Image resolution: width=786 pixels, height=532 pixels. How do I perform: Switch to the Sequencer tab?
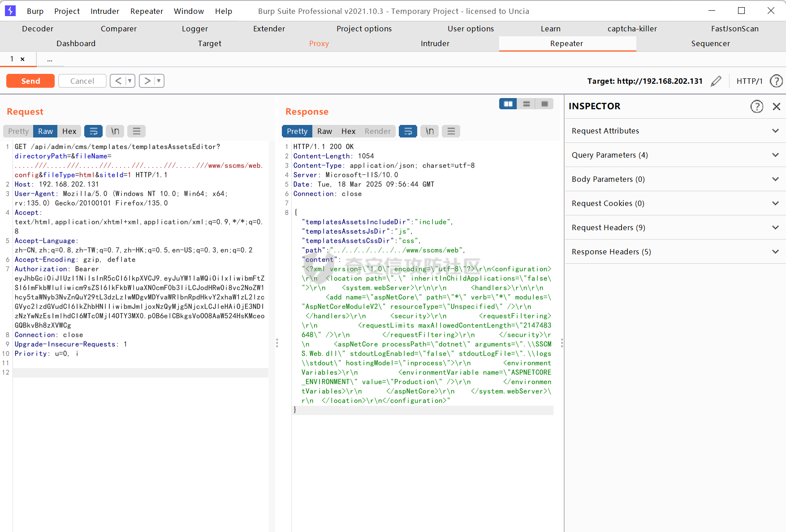710,43
